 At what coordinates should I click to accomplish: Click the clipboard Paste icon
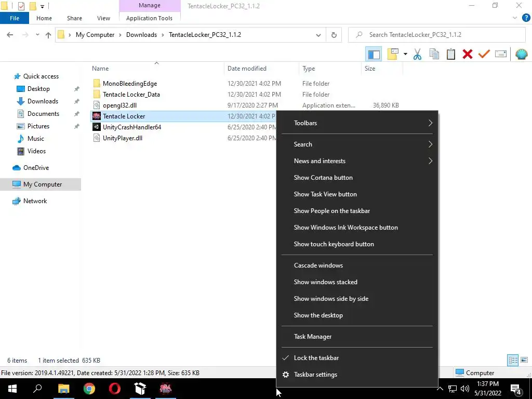[x=451, y=54]
